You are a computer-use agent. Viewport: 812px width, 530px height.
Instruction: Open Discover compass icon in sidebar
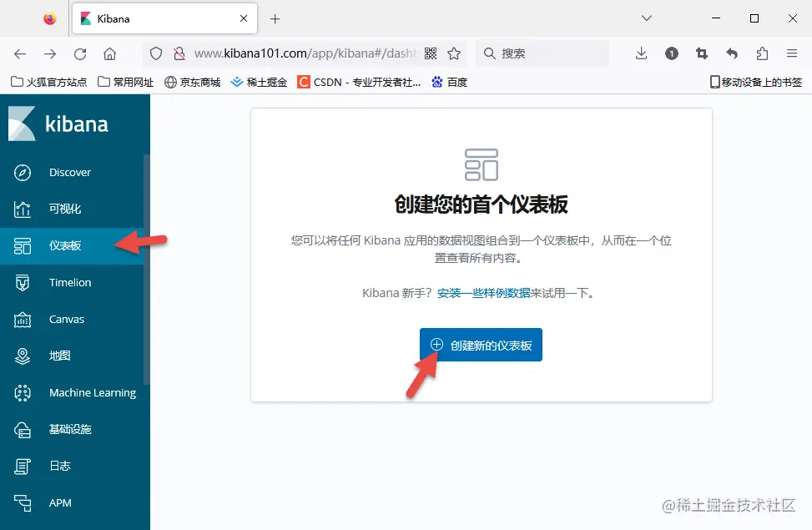click(x=23, y=173)
